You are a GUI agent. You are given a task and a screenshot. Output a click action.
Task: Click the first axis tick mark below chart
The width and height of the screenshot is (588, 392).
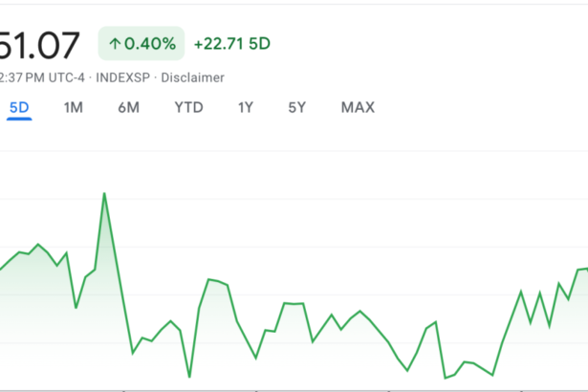coord(123,390)
